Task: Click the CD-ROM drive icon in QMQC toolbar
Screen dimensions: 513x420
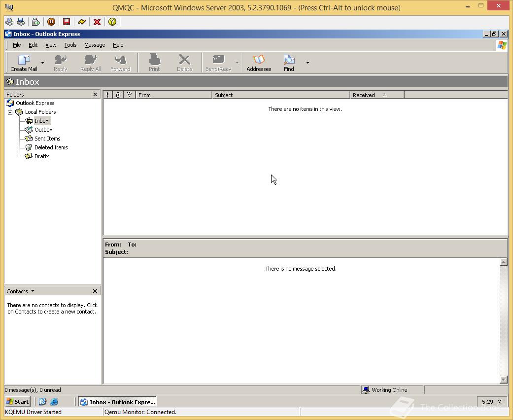Action: coord(9,22)
